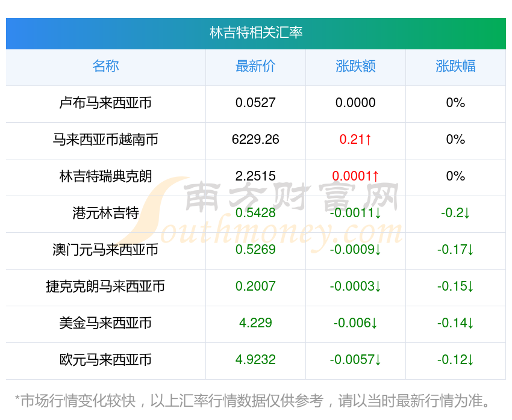This screenshot has width=512, height=420.
Task: Click the change value -0.0009↓
Action: 355,250
